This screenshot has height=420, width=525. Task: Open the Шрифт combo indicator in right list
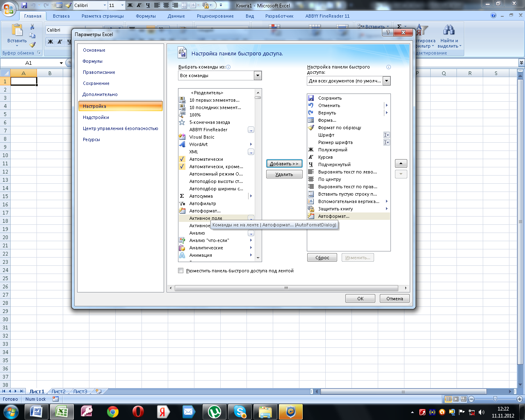(x=386, y=135)
